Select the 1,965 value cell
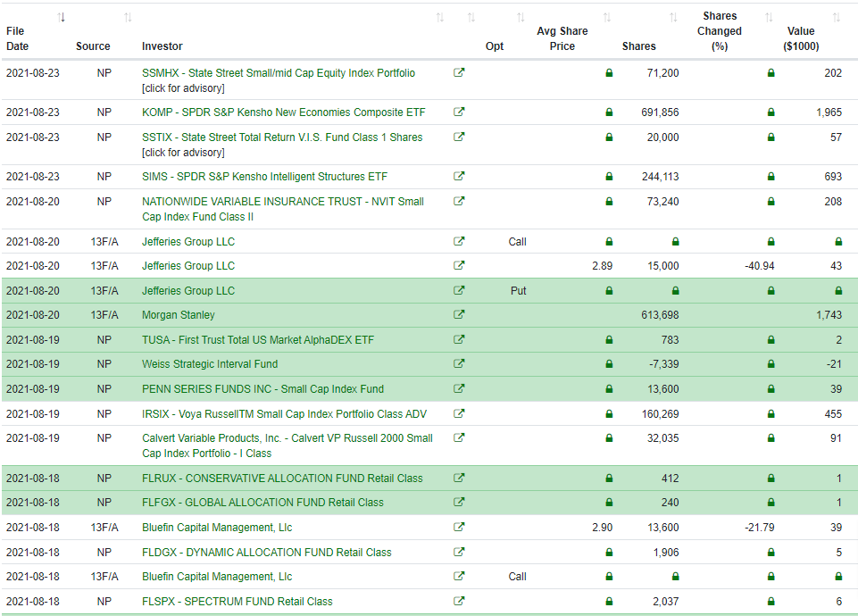 coord(829,112)
